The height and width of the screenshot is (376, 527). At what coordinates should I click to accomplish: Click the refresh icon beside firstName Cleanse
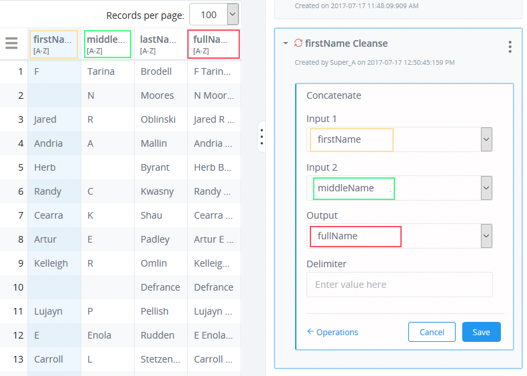[x=298, y=43]
